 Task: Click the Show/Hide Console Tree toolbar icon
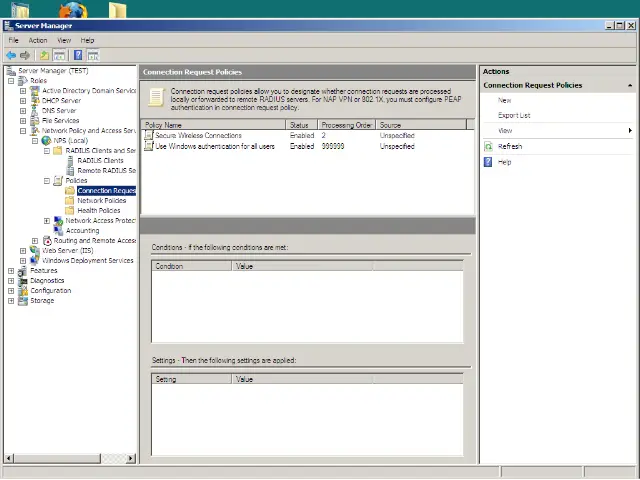59,55
